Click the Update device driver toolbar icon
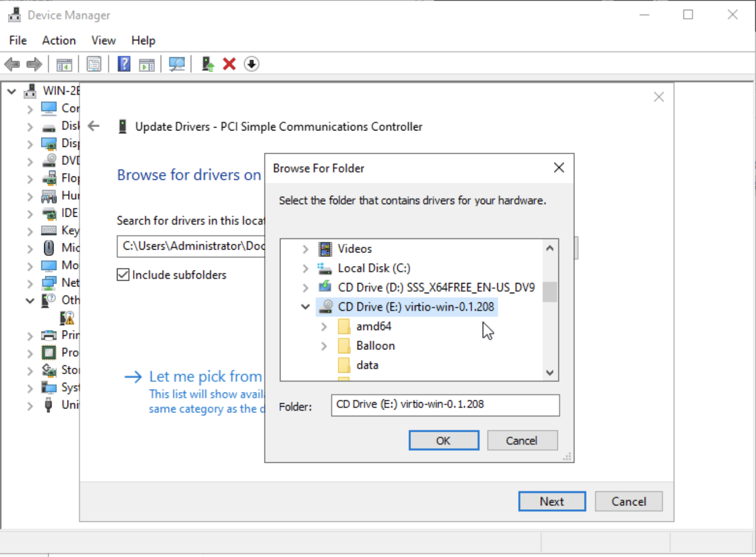 point(208,64)
